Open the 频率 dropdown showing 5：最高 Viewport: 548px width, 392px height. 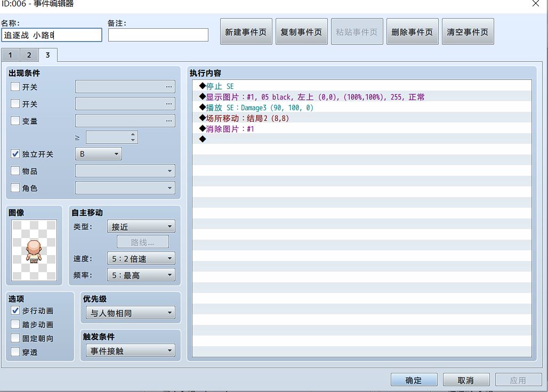pyautogui.click(x=141, y=275)
